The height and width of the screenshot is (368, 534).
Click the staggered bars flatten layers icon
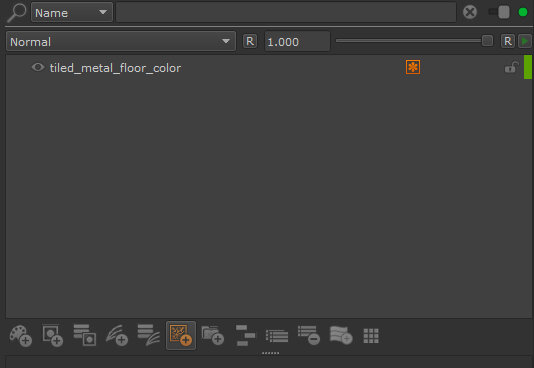(x=245, y=335)
